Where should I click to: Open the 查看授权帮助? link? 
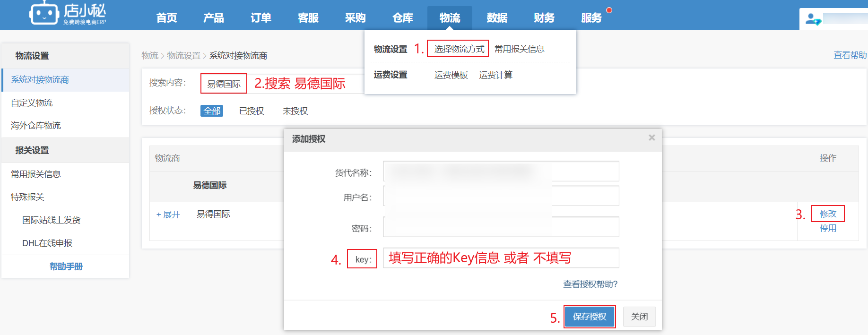pyautogui.click(x=590, y=284)
